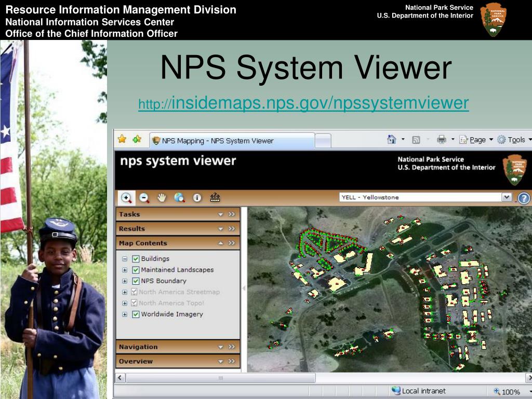Toggle the North America Topo checkbox
Screen dimensions: 532x399
(134, 303)
